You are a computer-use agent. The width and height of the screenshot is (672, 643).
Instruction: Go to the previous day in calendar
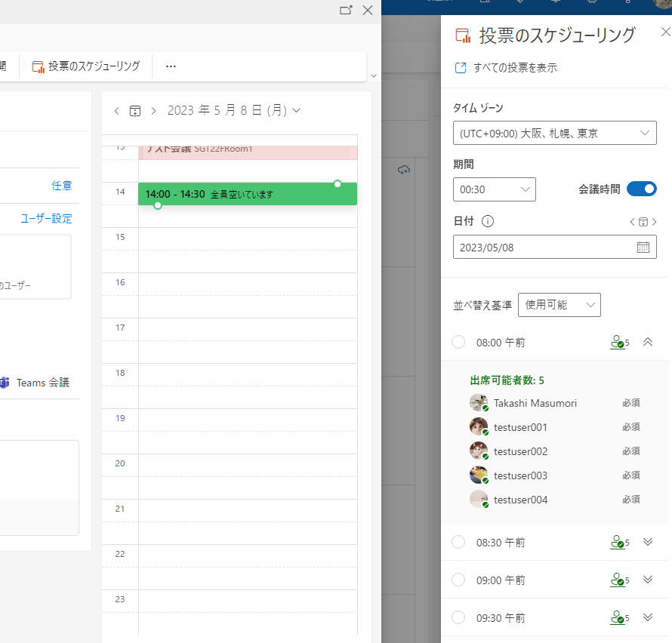click(116, 111)
